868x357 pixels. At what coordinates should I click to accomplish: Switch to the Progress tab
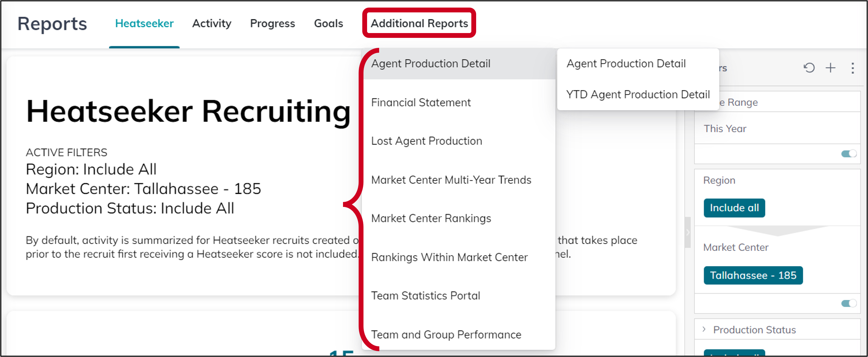272,23
